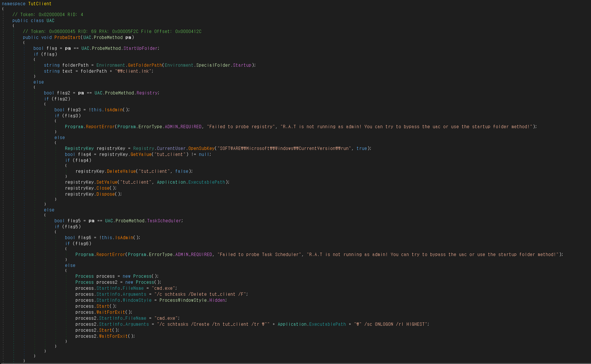Viewport: 591px width, 364px height.
Task: Click WaitForExit in the process.WaitForExit() line
Action: click(111, 312)
